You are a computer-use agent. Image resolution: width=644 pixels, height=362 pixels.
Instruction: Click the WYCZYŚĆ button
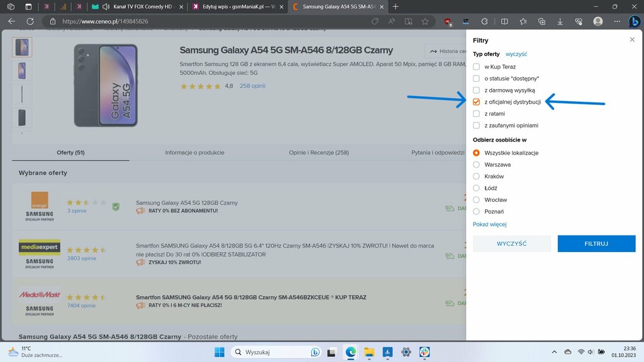[x=512, y=243]
